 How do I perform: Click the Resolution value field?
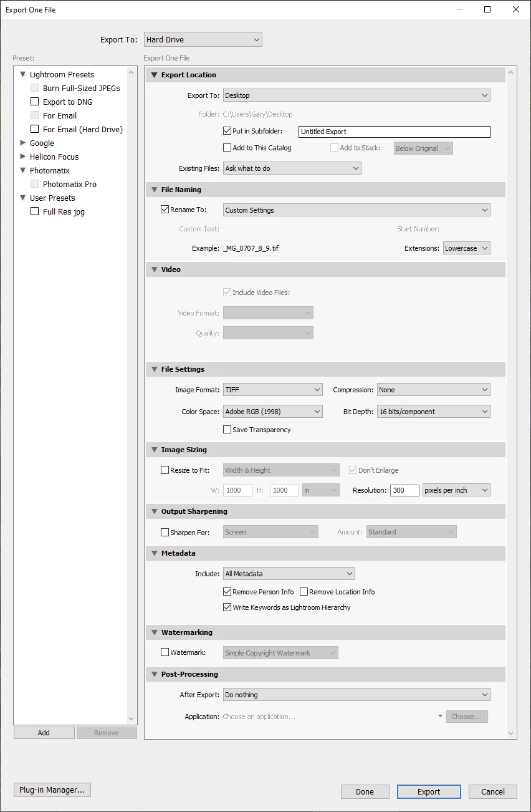405,490
